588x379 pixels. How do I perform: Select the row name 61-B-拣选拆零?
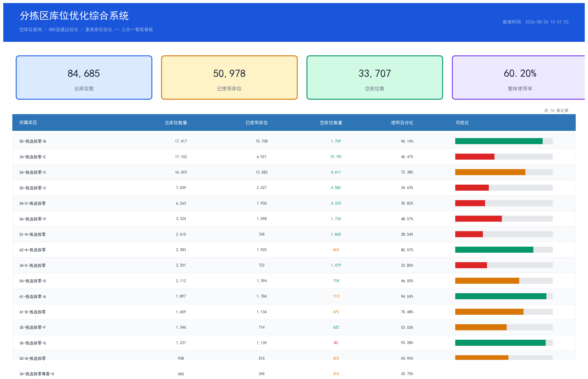33,312
